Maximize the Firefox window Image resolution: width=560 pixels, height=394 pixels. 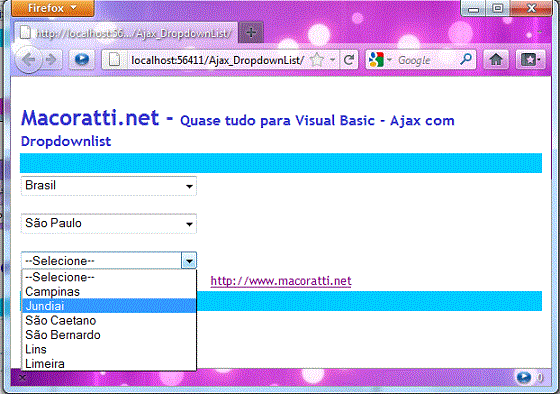498,8
